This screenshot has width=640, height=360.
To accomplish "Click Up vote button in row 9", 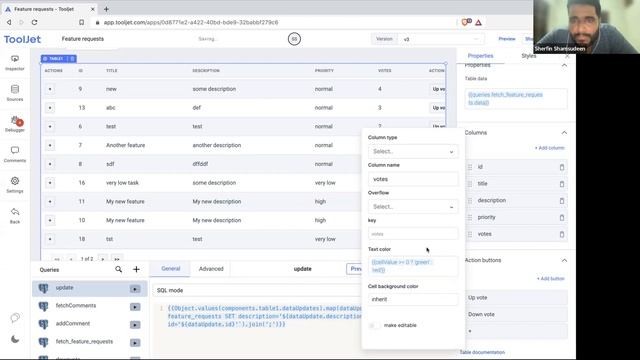I will coord(438,89).
